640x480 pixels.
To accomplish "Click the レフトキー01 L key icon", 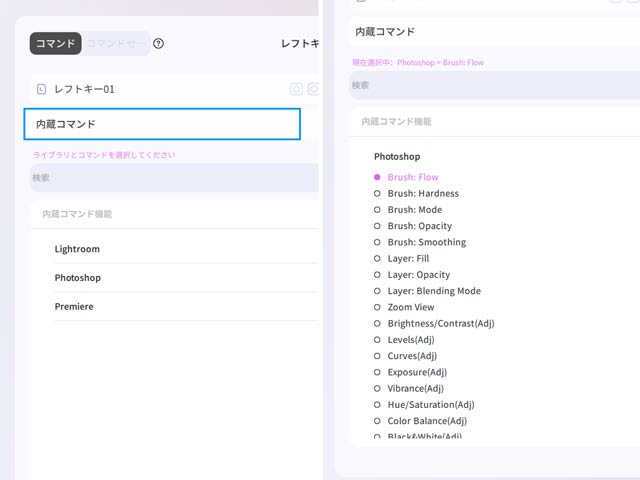I will coord(41,89).
